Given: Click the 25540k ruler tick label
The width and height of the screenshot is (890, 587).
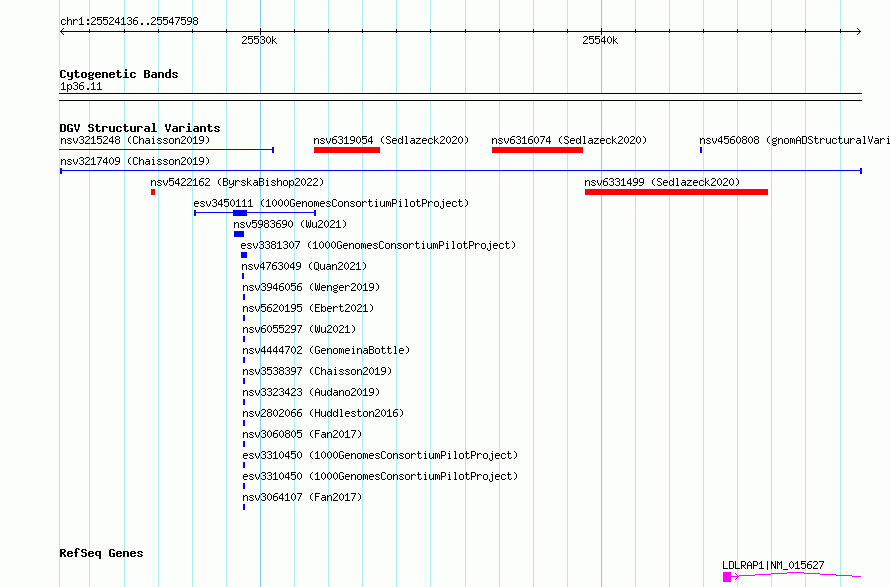Looking at the screenshot, I should (600, 40).
